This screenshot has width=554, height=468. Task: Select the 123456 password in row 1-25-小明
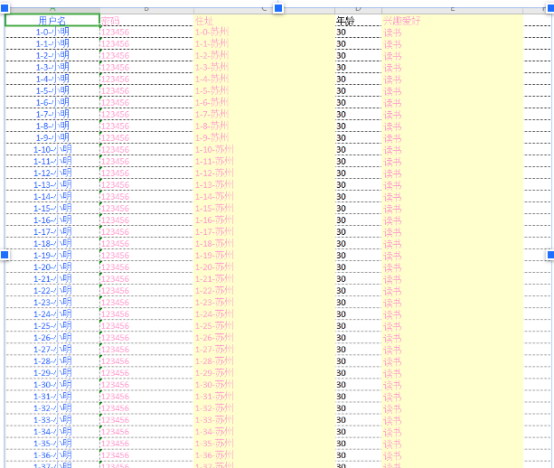point(147,326)
